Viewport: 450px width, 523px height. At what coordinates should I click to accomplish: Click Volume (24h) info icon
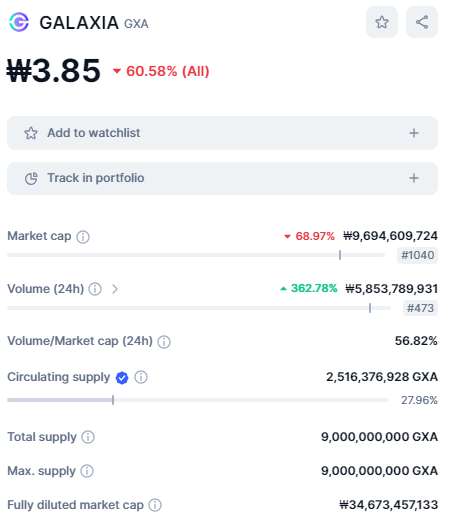95,289
